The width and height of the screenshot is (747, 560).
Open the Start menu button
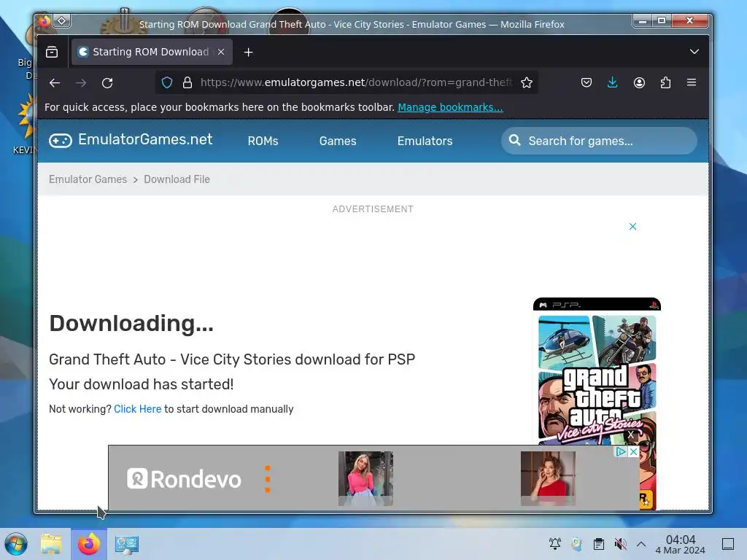pyautogui.click(x=16, y=544)
